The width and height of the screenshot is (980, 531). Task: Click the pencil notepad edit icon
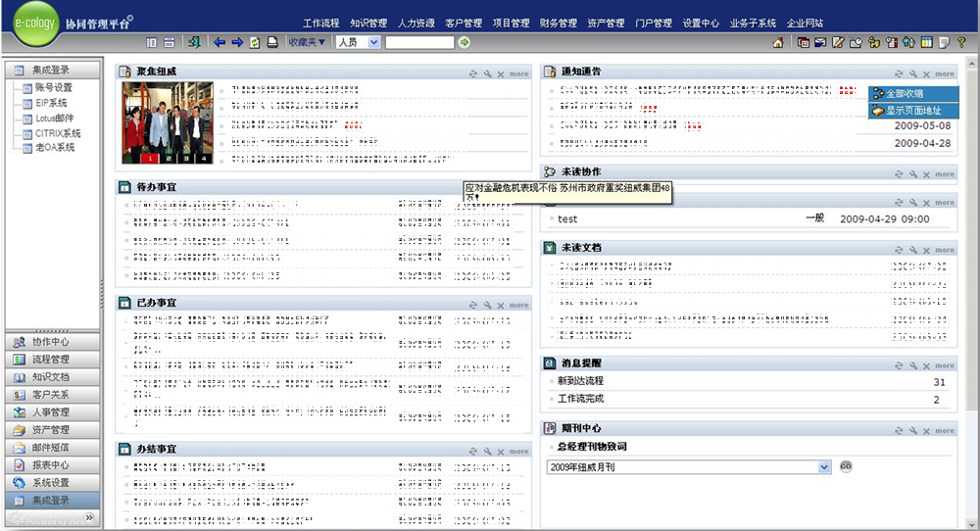pos(838,42)
